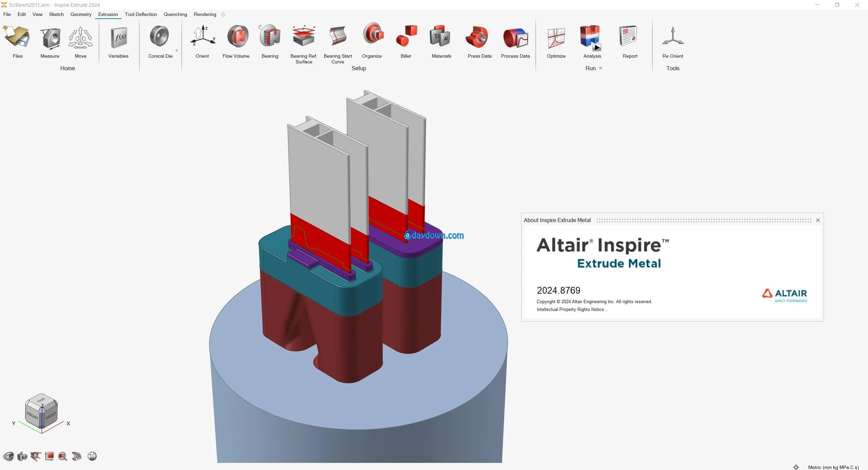Image resolution: width=868 pixels, height=470 pixels.
Task: Toggle show/hide with the eye icon
Action: point(8,456)
